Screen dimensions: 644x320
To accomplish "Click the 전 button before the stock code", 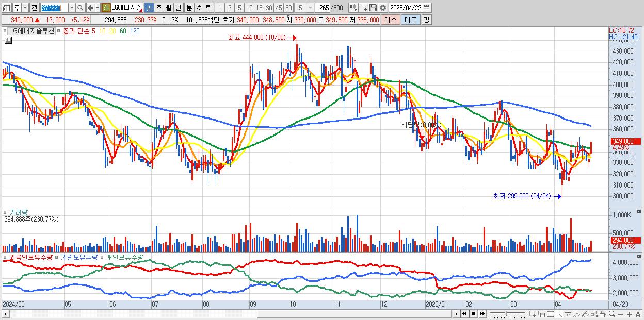I will tap(34, 8).
